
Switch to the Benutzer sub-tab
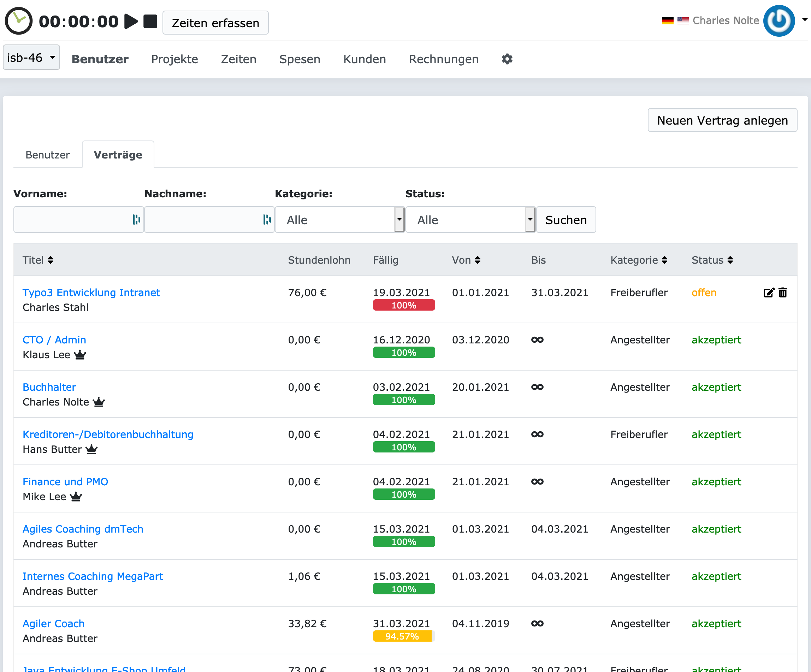(x=47, y=155)
